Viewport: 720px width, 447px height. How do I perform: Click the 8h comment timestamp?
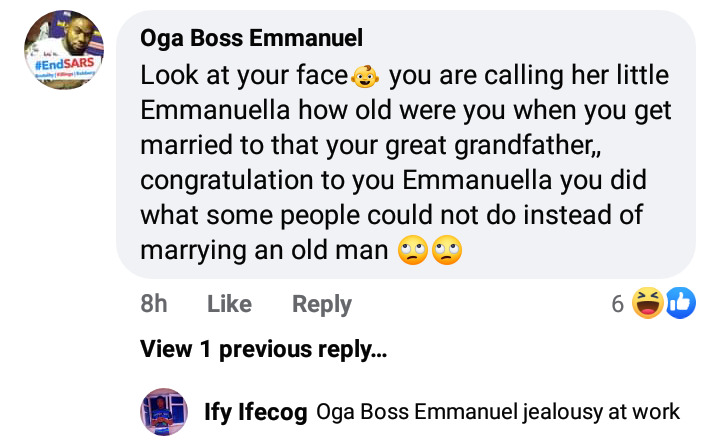(x=154, y=304)
